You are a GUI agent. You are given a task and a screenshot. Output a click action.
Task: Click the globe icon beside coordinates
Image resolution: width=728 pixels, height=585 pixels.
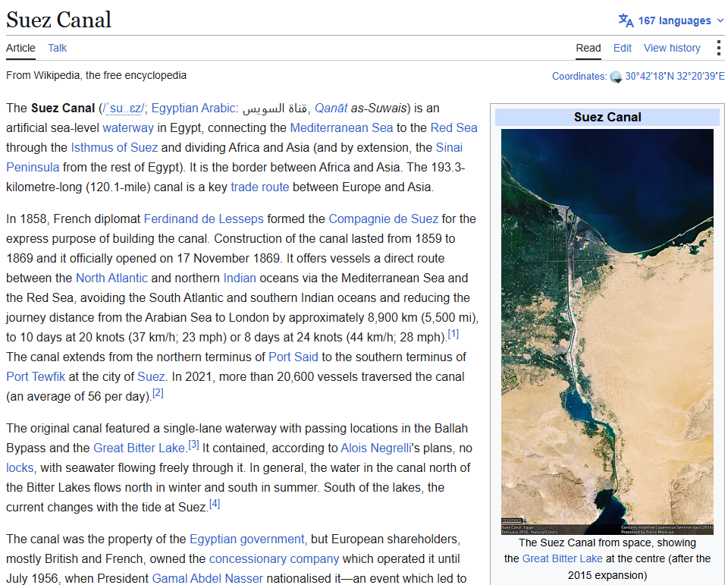point(616,77)
